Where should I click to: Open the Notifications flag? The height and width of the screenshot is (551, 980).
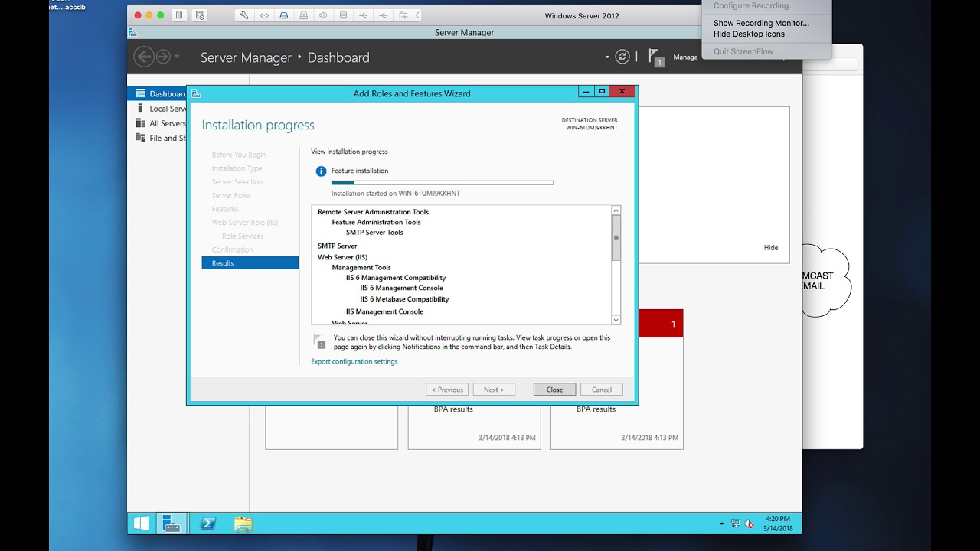tap(656, 57)
